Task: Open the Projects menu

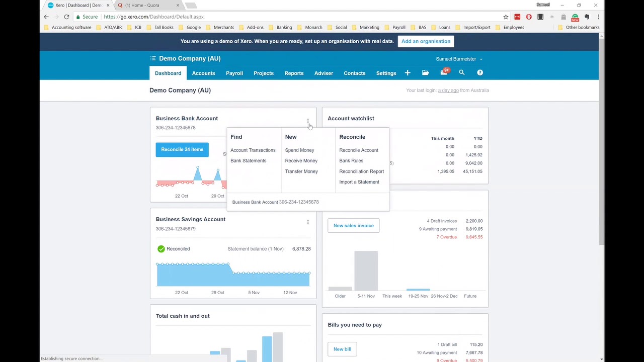Action: pos(264,73)
